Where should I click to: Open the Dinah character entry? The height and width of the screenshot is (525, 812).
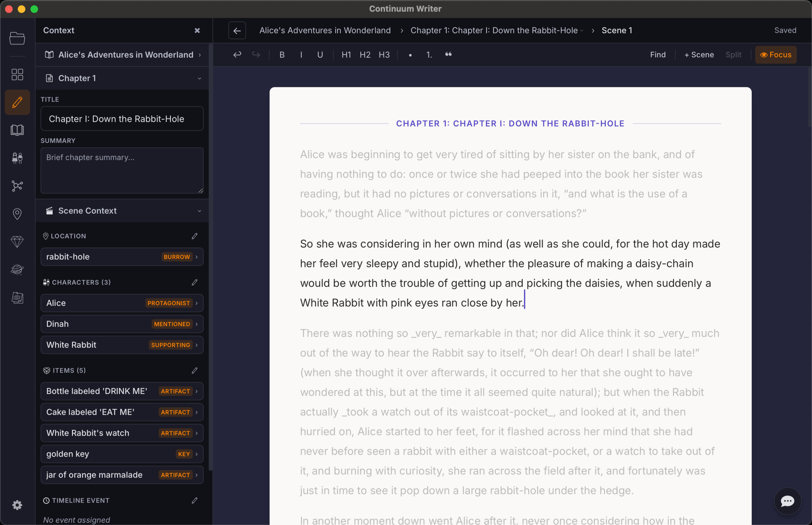[122, 324]
